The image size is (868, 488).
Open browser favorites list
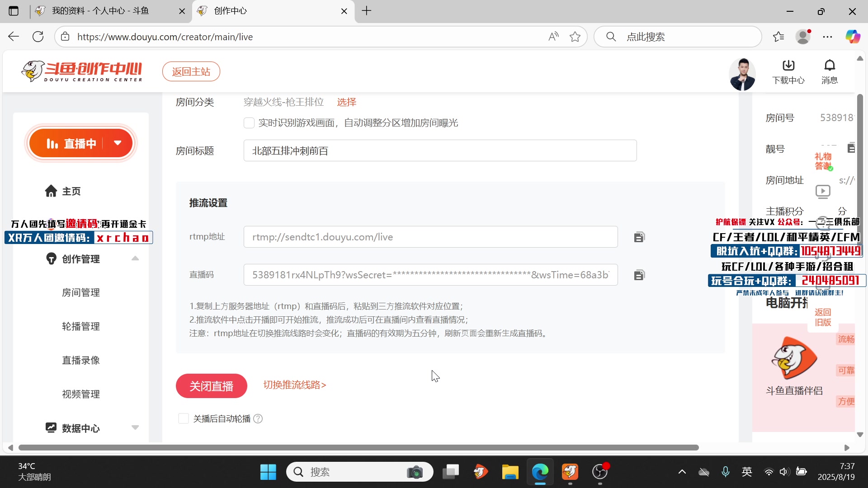tap(778, 37)
